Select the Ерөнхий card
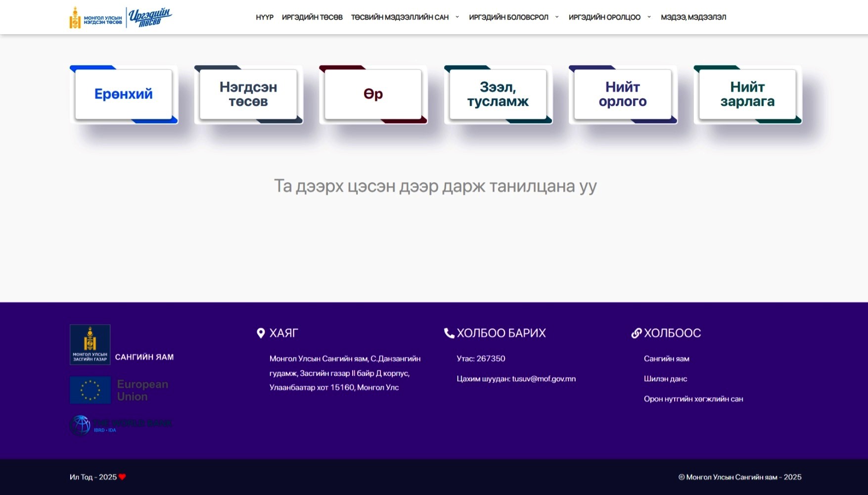 point(124,94)
